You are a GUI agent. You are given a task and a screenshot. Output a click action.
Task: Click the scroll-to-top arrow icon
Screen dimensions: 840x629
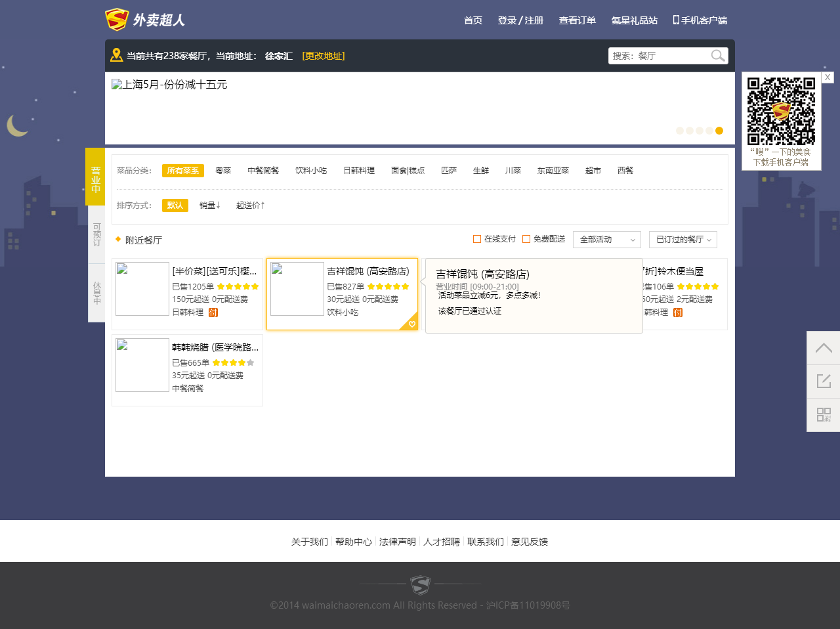[x=824, y=348]
